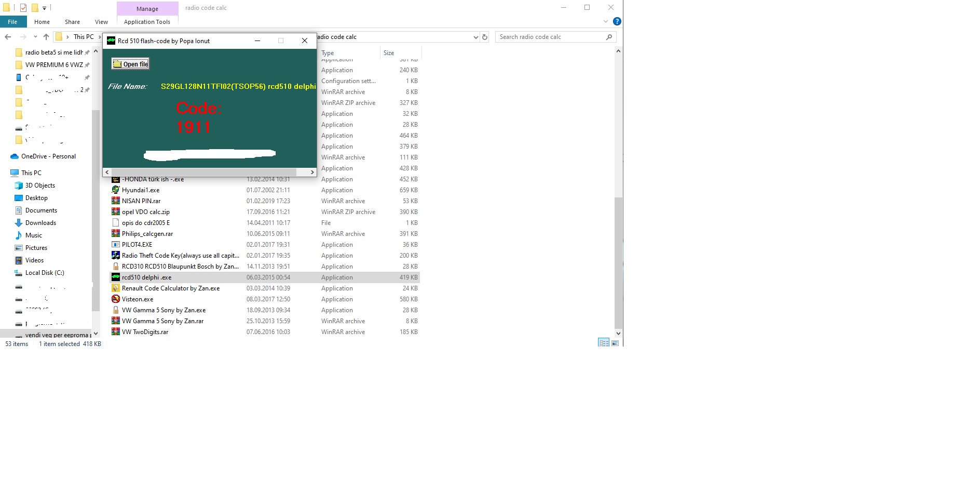Viewport: 980px width, 478px height.
Task: Open the Hyundai1.exe application icon
Action: click(116, 190)
